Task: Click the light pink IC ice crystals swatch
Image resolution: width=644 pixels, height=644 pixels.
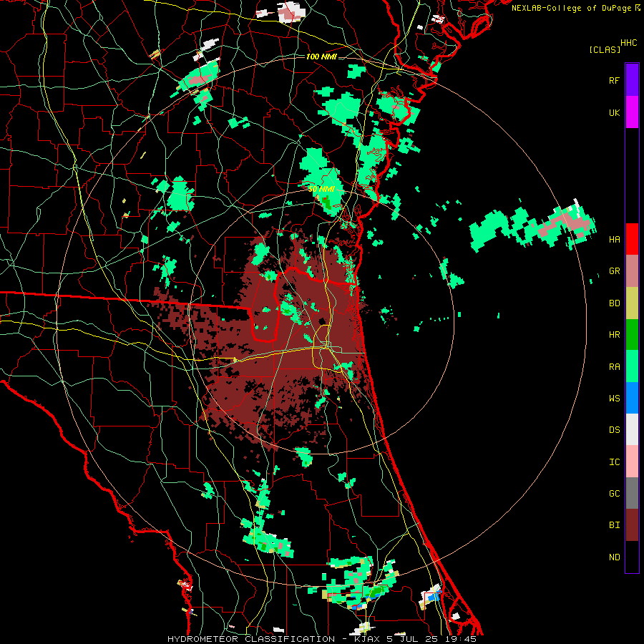Action: (632, 462)
